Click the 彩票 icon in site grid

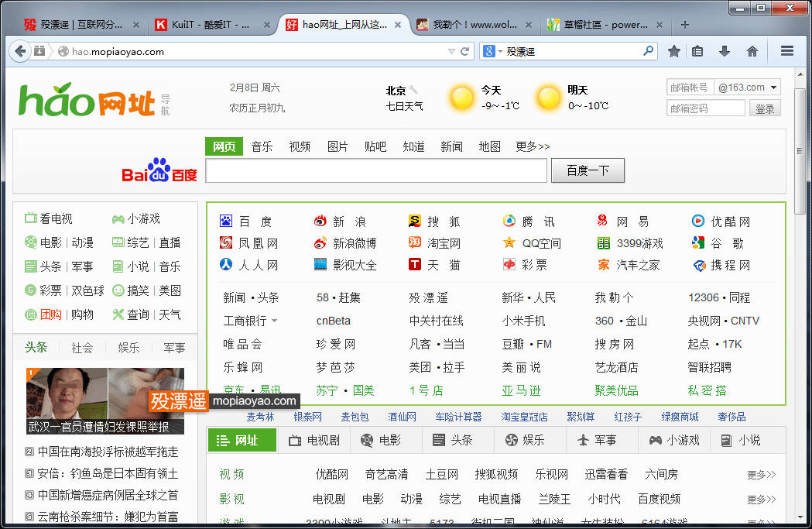[509, 264]
